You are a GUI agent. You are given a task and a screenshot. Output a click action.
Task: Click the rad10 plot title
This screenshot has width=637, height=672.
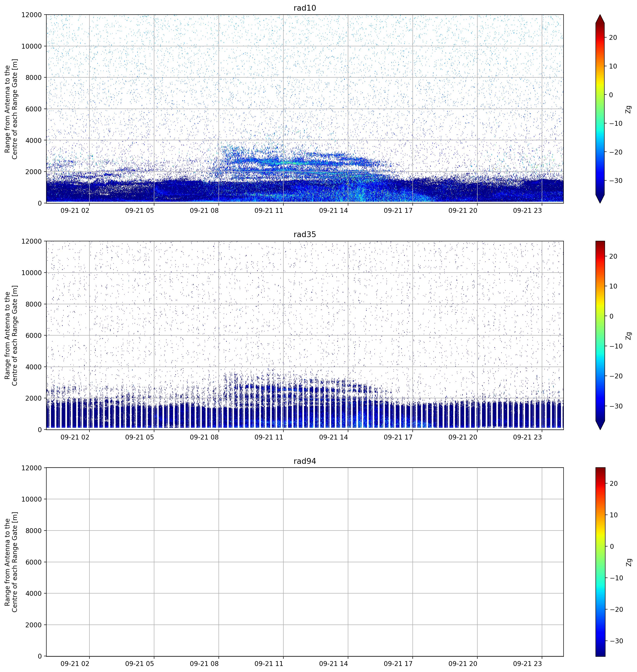pyautogui.click(x=304, y=8)
